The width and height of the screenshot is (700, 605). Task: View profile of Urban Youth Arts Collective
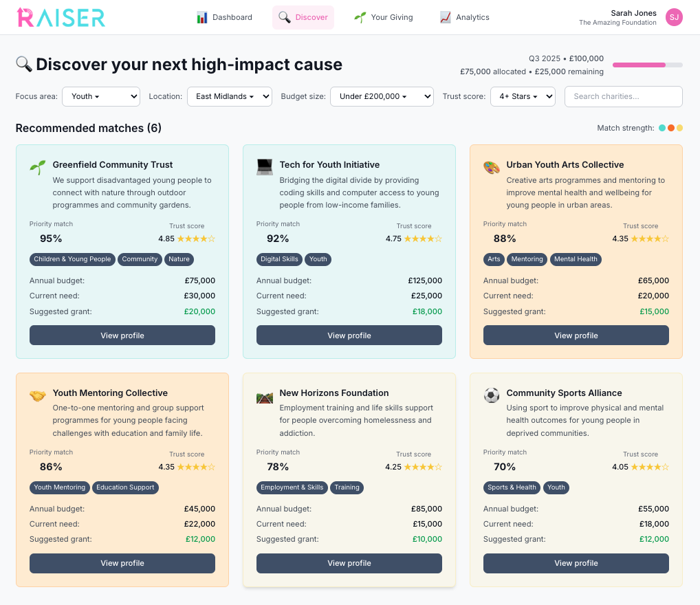click(576, 335)
